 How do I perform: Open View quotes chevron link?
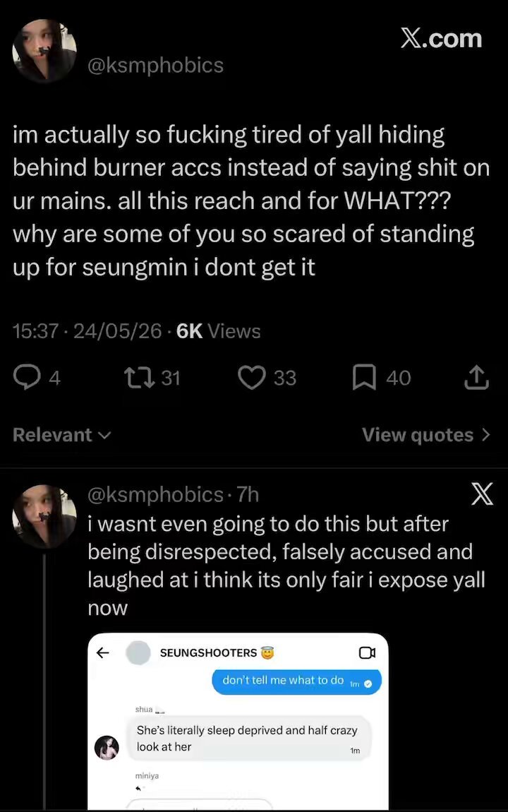(425, 435)
